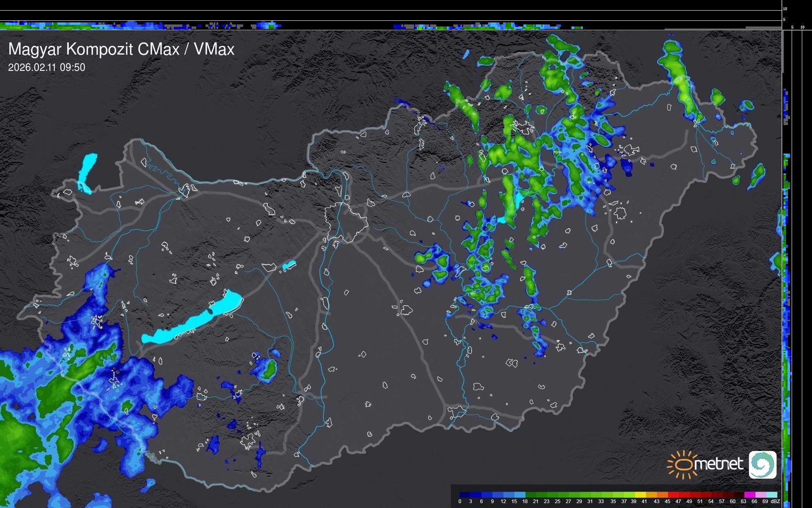Viewport: 812px width, 508px height.
Task: Click the 5 label on right side axis
Action: click(792, 27)
